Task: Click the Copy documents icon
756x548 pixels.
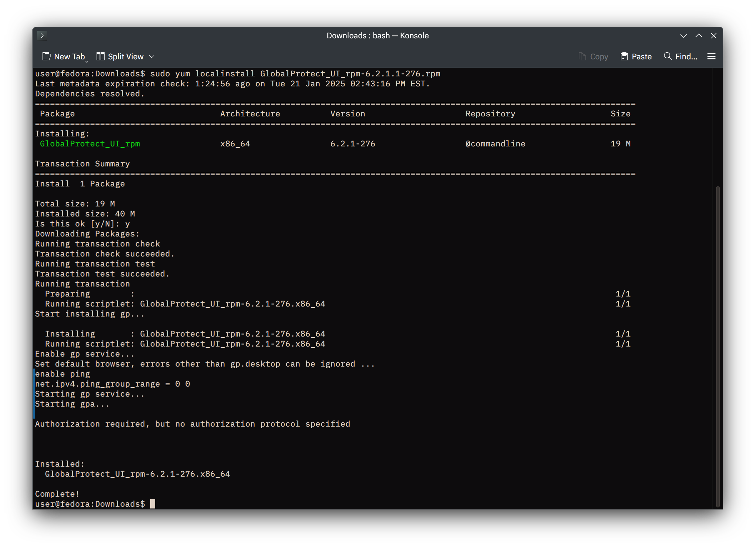Action: click(582, 56)
